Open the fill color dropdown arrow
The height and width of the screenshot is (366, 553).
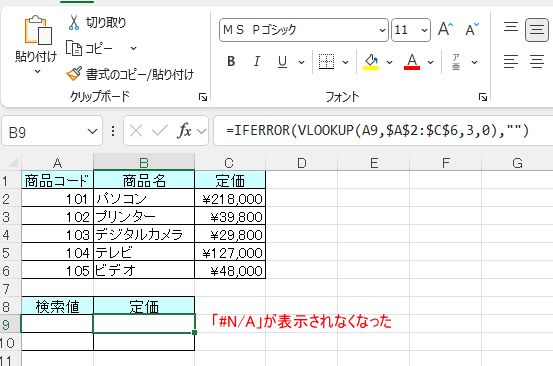[389, 62]
